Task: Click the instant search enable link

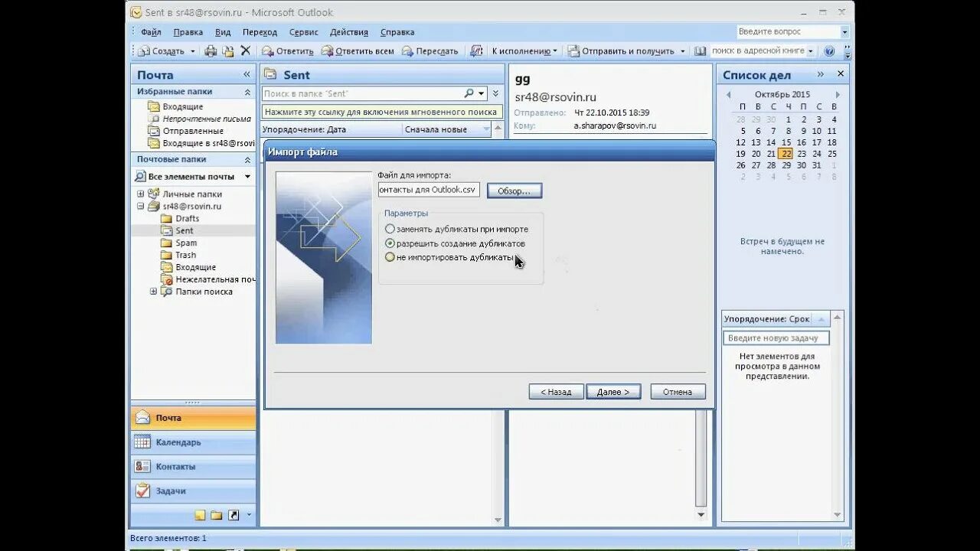Action: point(381,112)
